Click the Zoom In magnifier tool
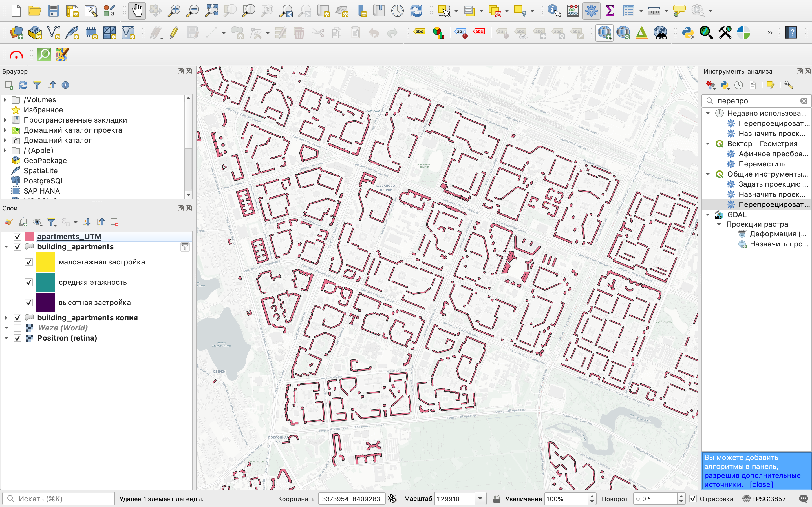 174,11
